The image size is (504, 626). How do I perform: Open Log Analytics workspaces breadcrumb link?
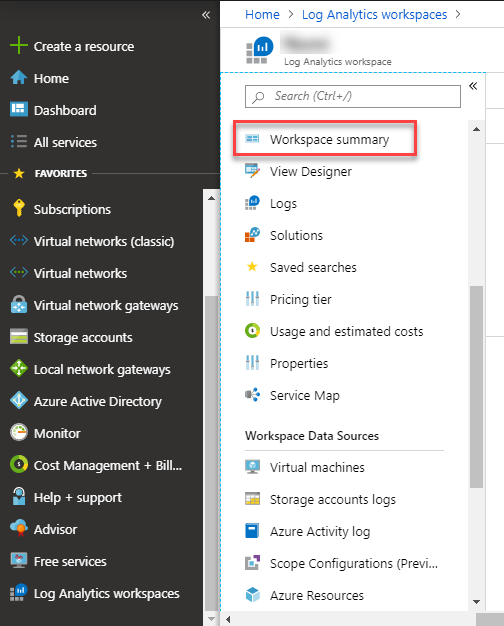click(x=374, y=14)
